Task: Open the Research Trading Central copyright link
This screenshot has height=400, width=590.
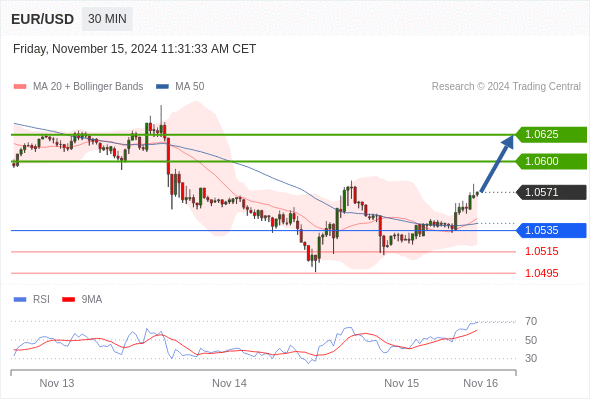Action: [x=506, y=87]
